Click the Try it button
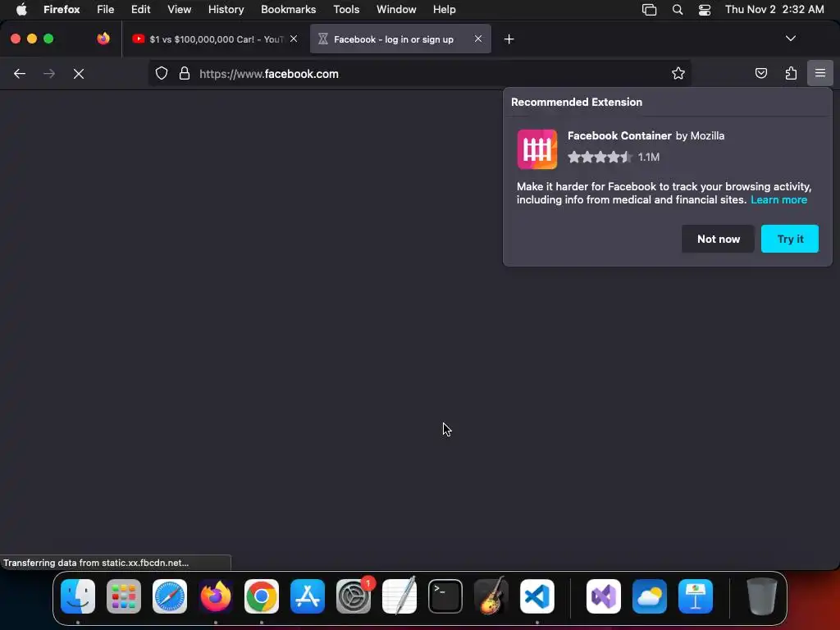Viewport: 840px width, 630px height. pyautogui.click(x=790, y=239)
